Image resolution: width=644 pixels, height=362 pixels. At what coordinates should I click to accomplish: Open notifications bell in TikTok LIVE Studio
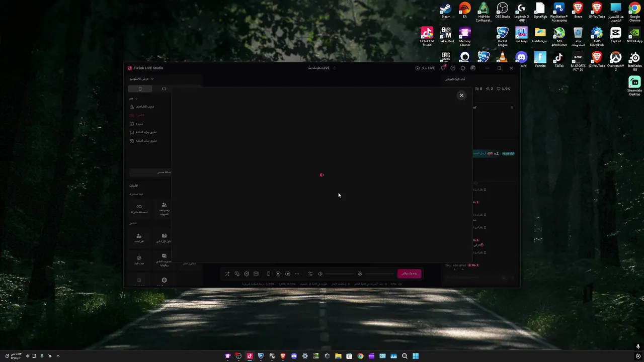(443, 68)
